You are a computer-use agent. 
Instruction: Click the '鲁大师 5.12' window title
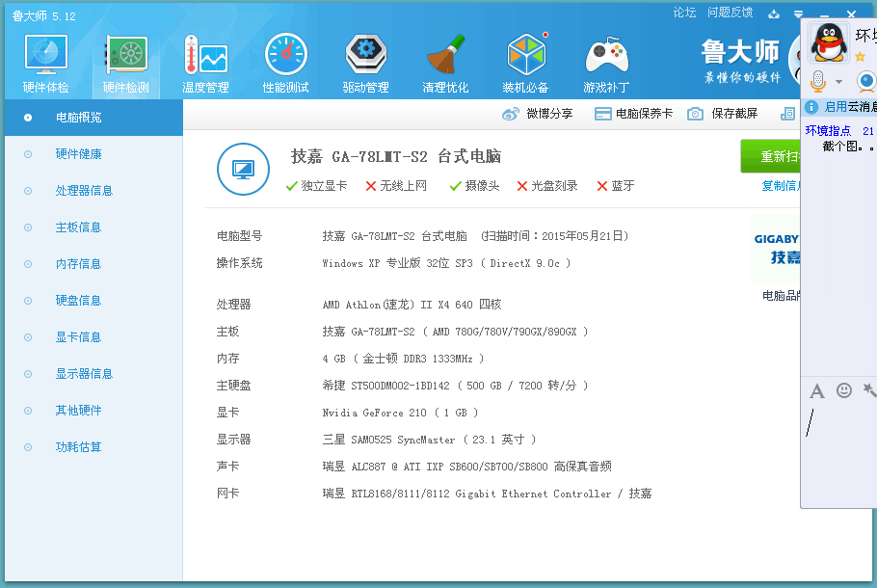(44, 16)
